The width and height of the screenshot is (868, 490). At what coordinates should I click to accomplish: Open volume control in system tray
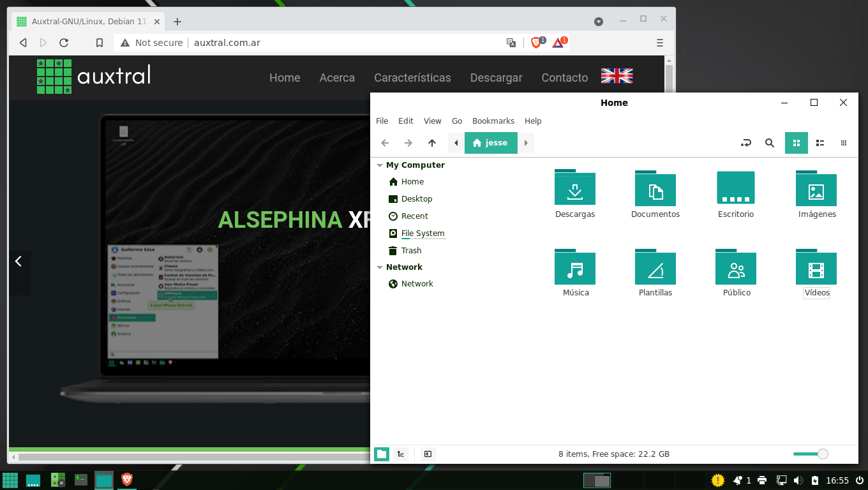[x=798, y=480]
